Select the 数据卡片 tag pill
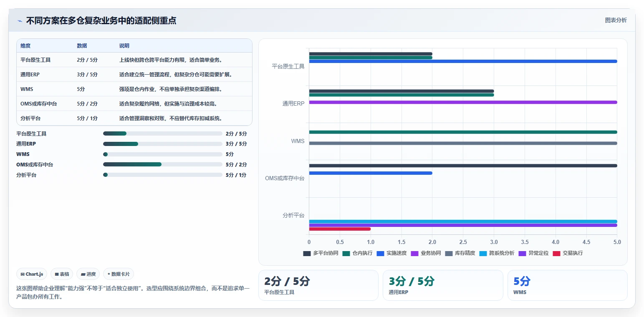 119,274
